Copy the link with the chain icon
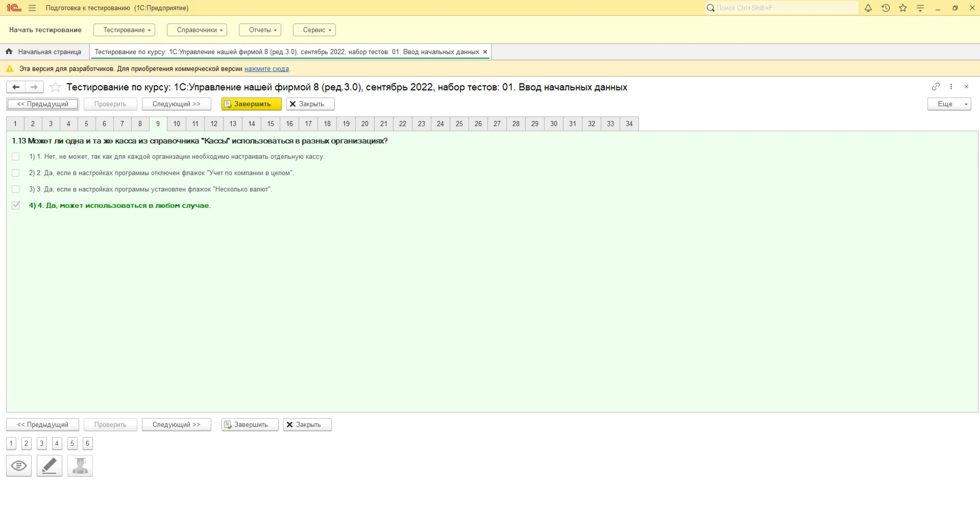Image resolution: width=980 pixels, height=530 pixels. (x=936, y=87)
